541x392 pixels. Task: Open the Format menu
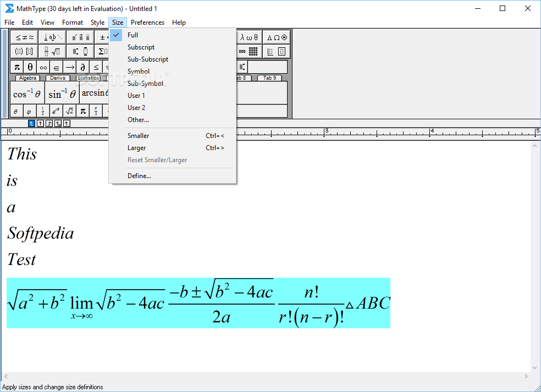tap(73, 23)
